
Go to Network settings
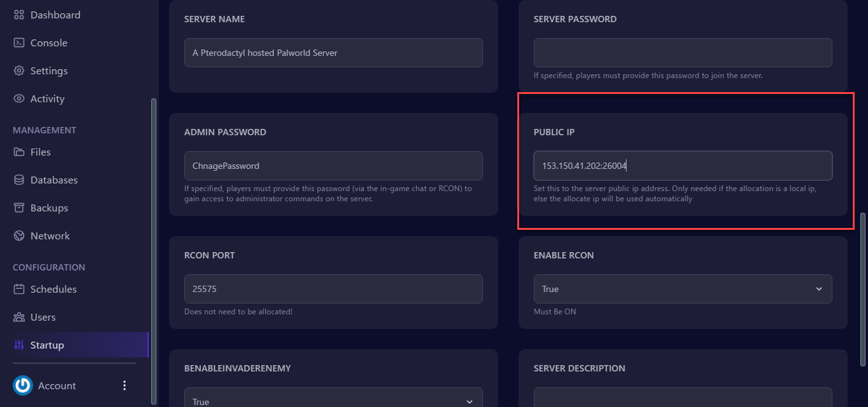point(50,236)
